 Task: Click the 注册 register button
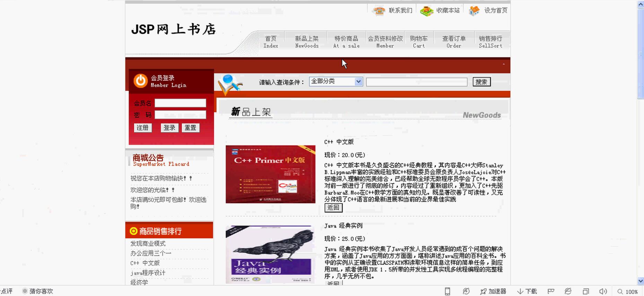coord(143,128)
